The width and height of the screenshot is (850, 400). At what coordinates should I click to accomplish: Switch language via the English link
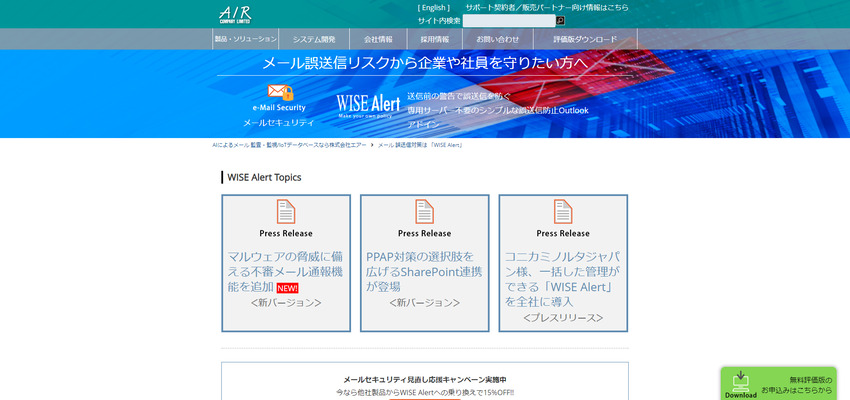point(434,8)
